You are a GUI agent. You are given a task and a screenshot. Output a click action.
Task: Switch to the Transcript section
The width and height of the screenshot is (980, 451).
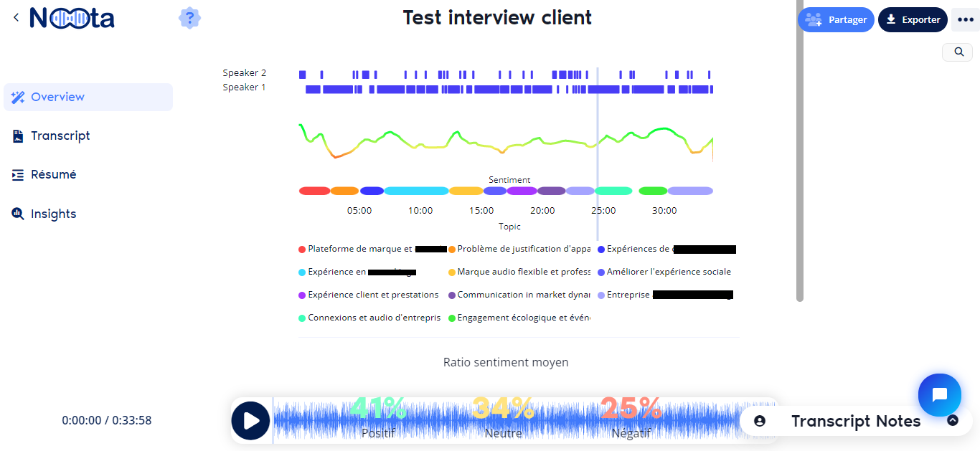pos(60,136)
